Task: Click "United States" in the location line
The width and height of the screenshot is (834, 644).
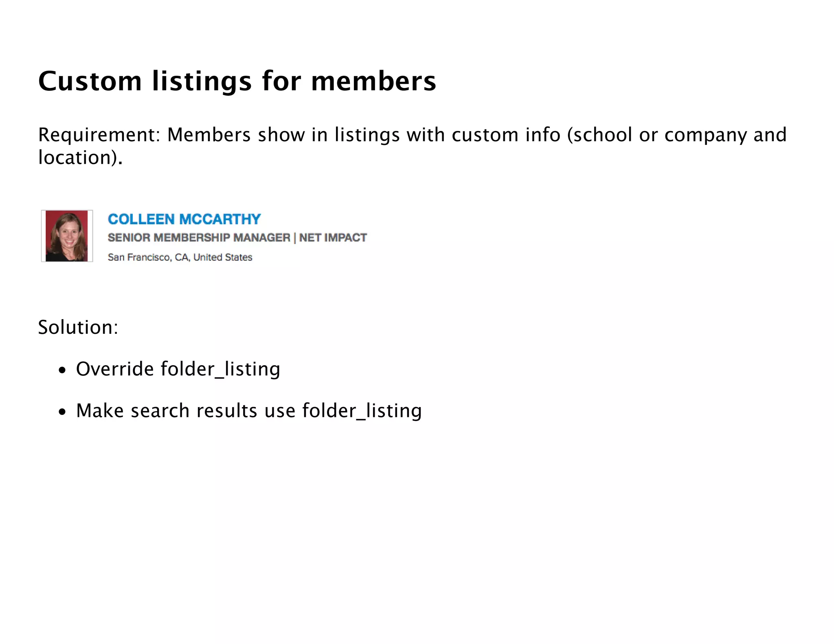Action: tap(223, 257)
